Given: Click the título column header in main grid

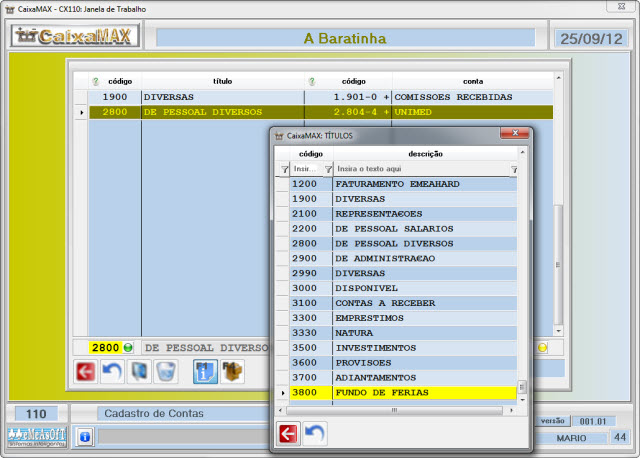Looking at the screenshot, I should tap(222, 81).
